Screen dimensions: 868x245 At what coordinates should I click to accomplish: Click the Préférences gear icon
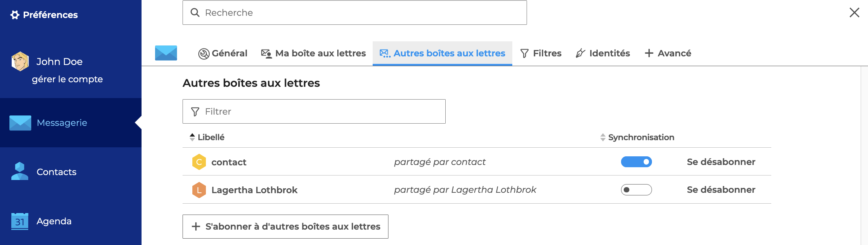pos(15,15)
